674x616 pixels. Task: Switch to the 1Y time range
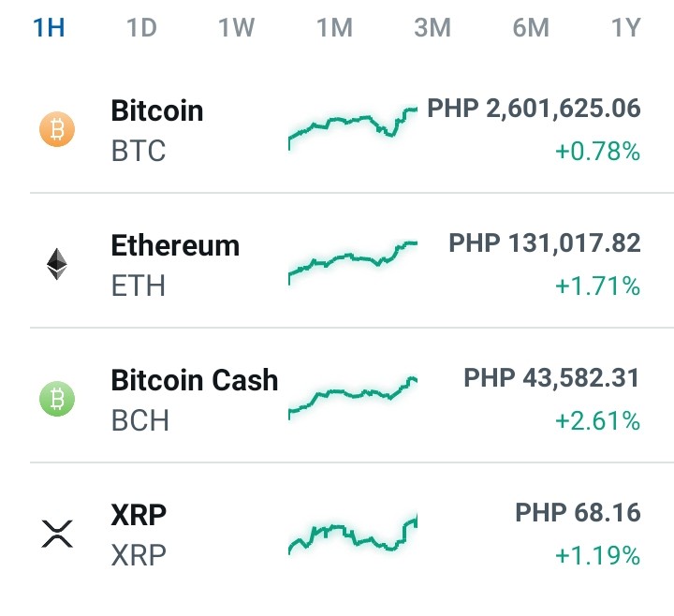(x=626, y=27)
